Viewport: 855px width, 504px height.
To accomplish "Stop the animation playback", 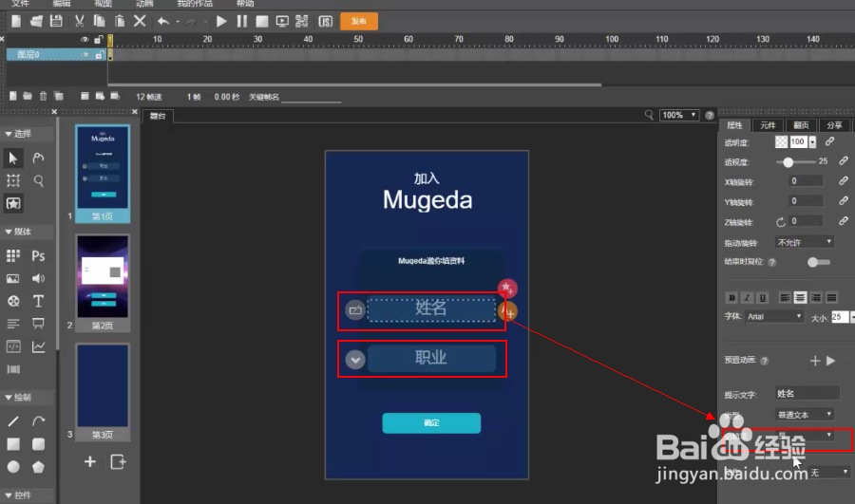I will tap(262, 21).
